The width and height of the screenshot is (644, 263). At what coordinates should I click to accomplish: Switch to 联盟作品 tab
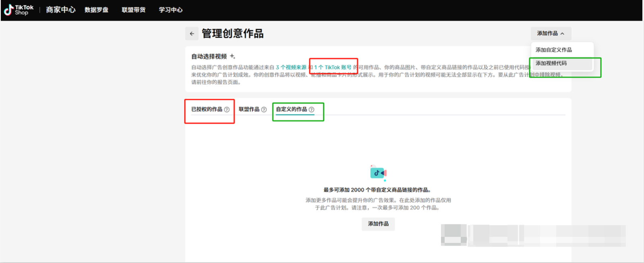click(x=249, y=109)
